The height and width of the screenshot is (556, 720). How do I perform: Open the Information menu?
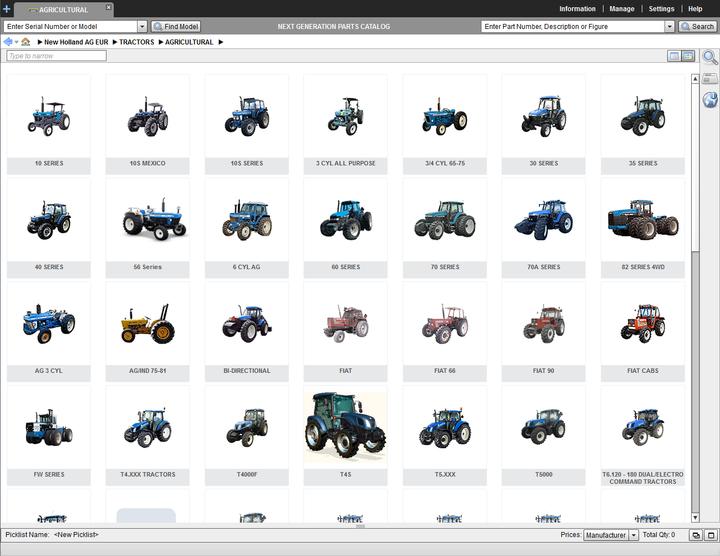tap(577, 9)
